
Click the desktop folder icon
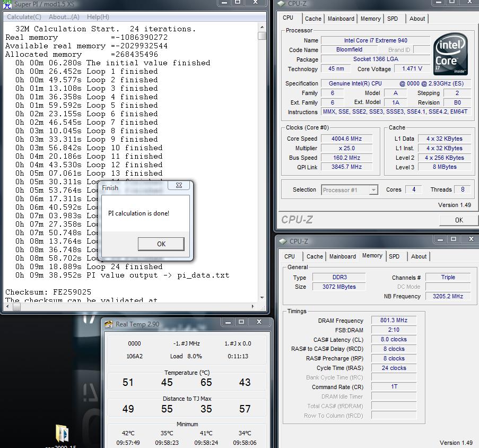click(x=62, y=433)
